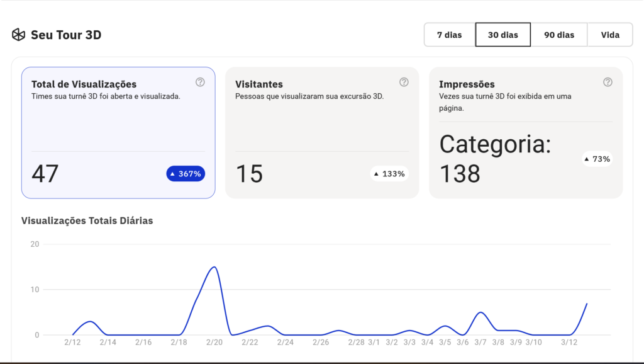
Task: Select the 7 dias time range
Action: [449, 35]
